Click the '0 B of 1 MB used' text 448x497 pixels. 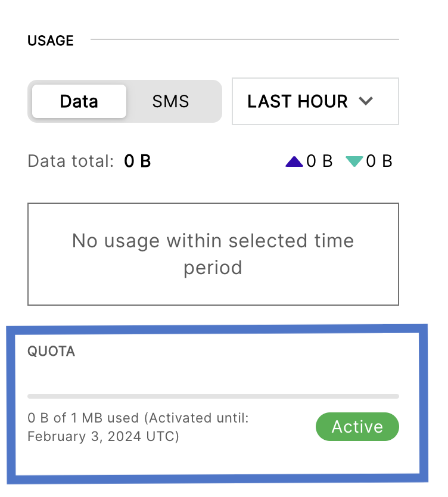[83, 418]
